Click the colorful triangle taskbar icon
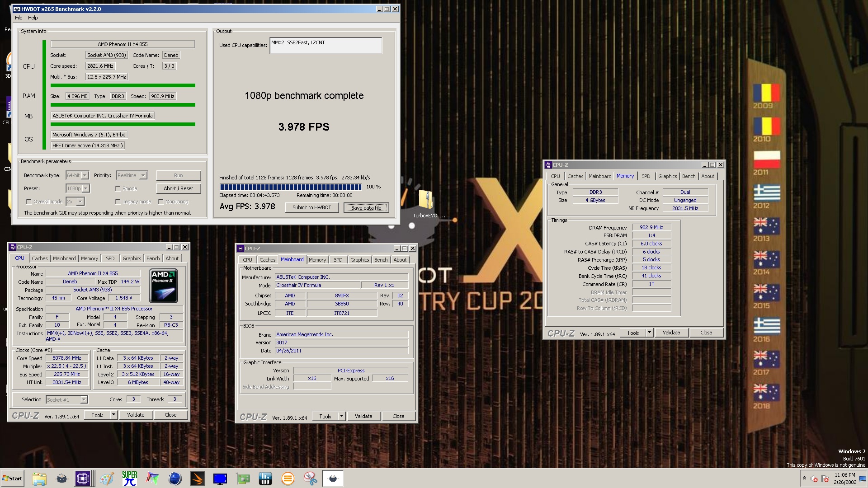Viewport: 868px width, 488px height. point(152,479)
